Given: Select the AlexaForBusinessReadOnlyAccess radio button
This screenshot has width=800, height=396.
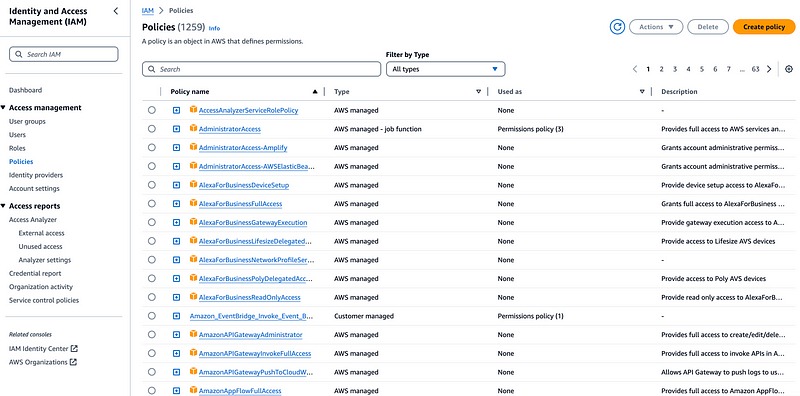Looking at the screenshot, I should [152, 298].
